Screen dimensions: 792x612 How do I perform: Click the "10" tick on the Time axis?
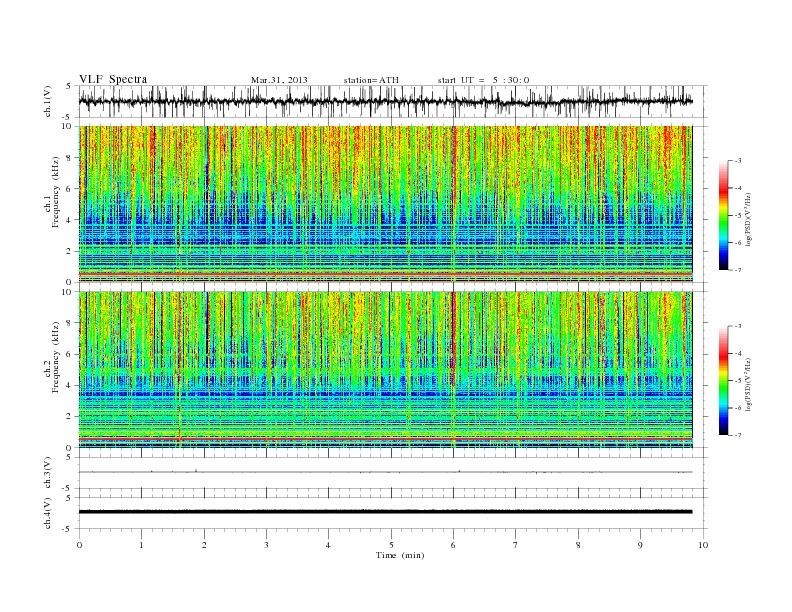(703, 545)
